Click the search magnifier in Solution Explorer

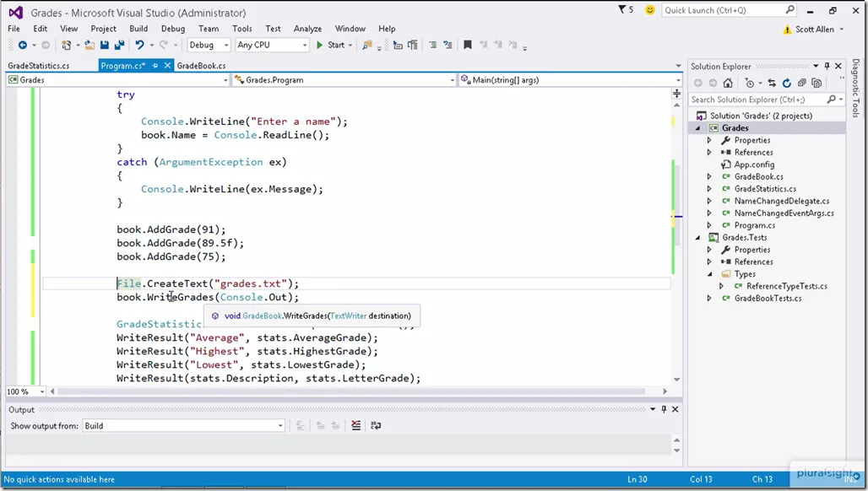point(831,100)
